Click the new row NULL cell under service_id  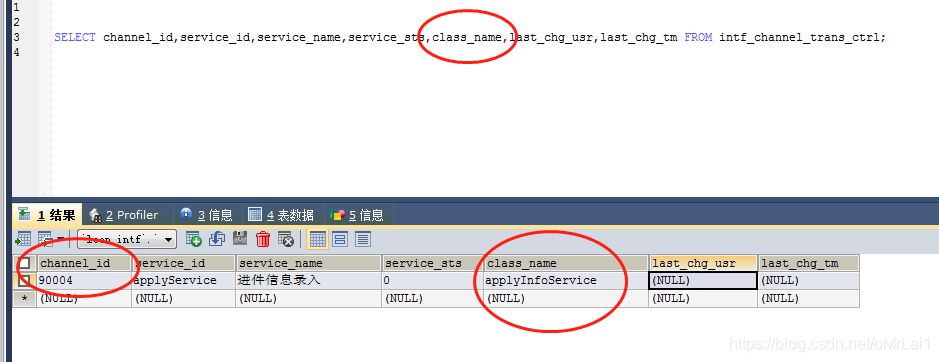(184, 298)
